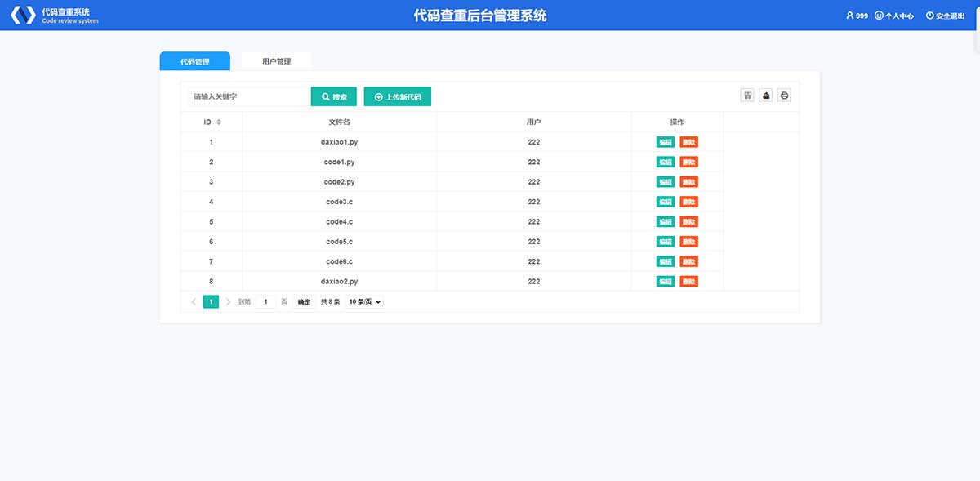Viewport: 980px width, 481px height.
Task: Edit the daxiao1.py row
Action: click(x=665, y=142)
